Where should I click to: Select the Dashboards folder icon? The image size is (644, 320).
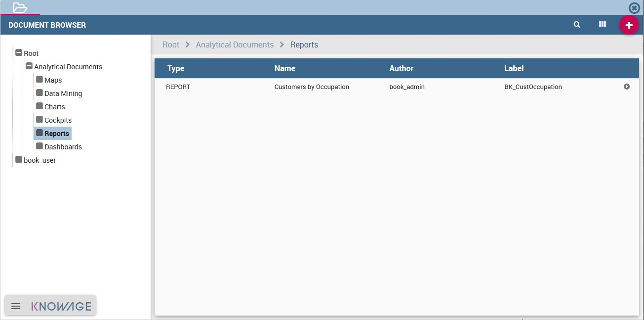(40, 146)
